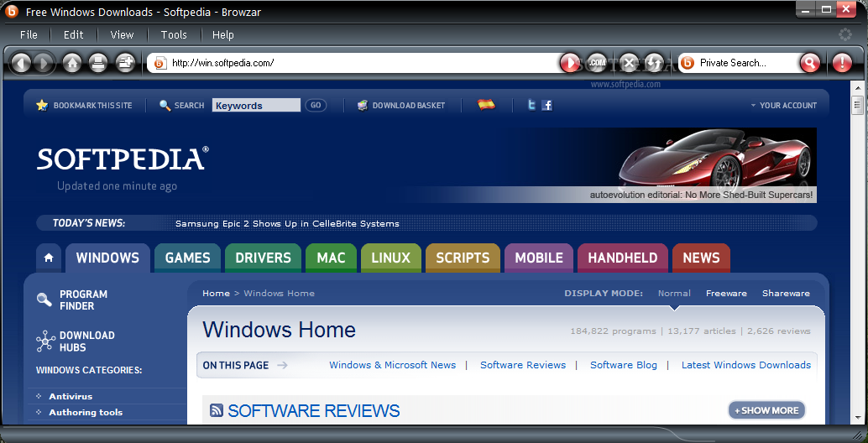Screen dimensions: 868x443
Task: Expand the Your Account dropdown
Action: (784, 105)
